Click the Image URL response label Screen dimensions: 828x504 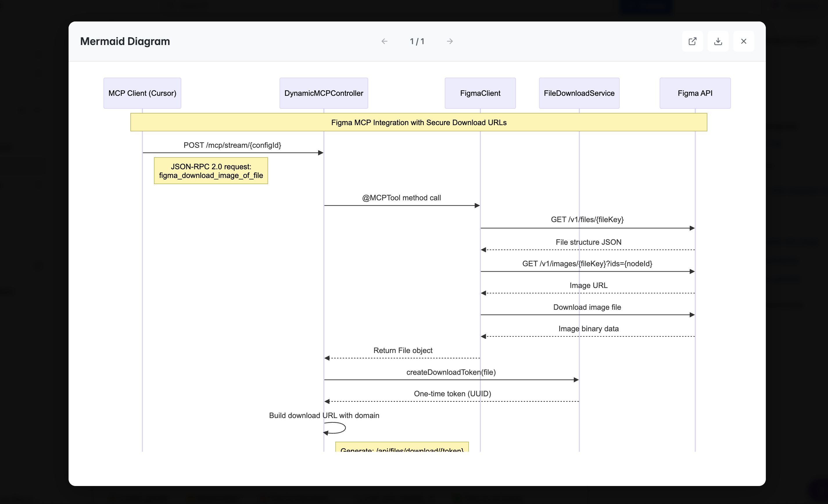coord(588,285)
